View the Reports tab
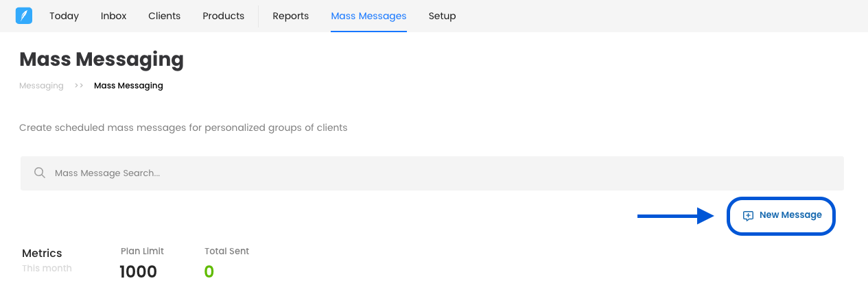The width and height of the screenshot is (868, 294). (290, 16)
